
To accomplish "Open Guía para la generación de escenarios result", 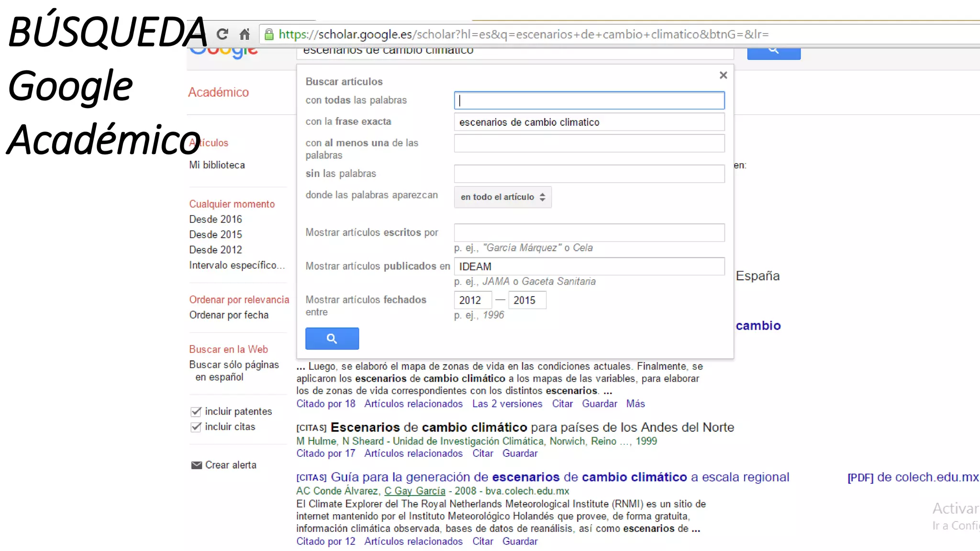I will pyautogui.click(x=560, y=477).
